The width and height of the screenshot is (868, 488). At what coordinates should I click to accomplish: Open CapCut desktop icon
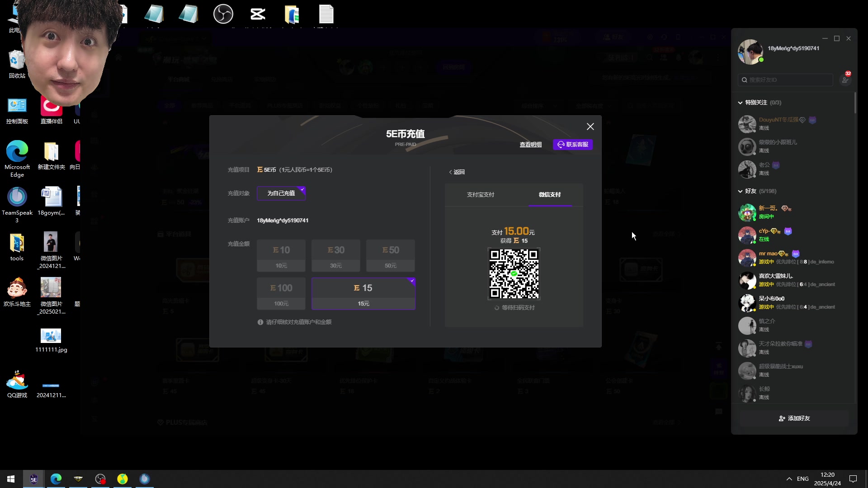pyautogui.click(x=258, y=14)
